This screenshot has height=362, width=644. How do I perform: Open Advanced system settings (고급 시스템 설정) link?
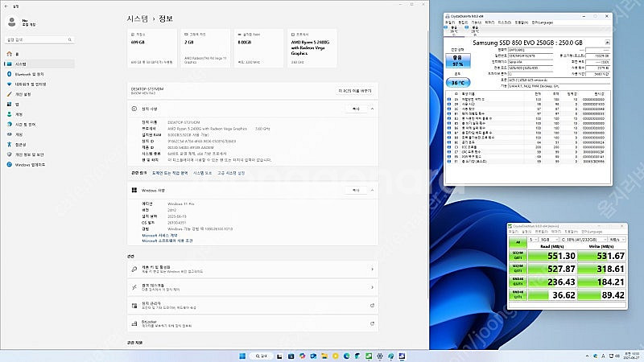pyautogui.click(x=231, y=173)
